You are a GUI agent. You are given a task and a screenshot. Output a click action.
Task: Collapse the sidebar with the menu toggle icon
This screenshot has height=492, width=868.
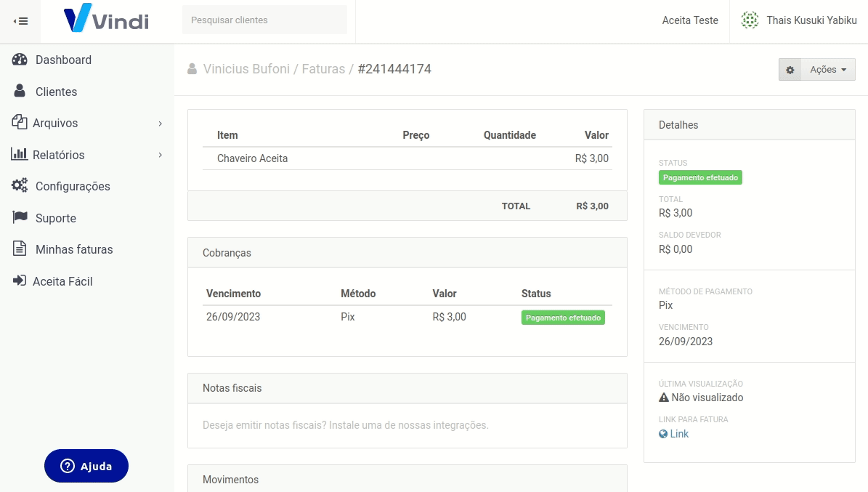point(20,21)
